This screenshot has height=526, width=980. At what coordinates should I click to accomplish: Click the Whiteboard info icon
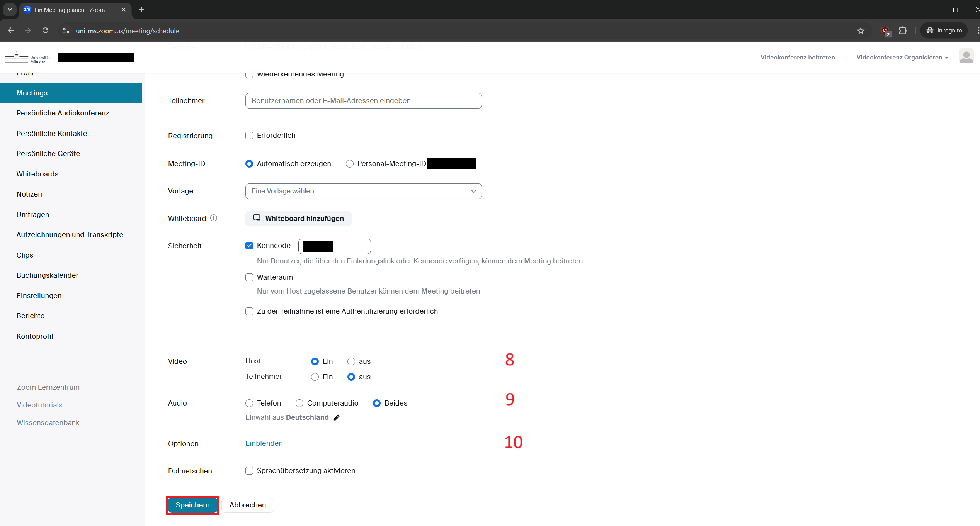click(214, 218)
